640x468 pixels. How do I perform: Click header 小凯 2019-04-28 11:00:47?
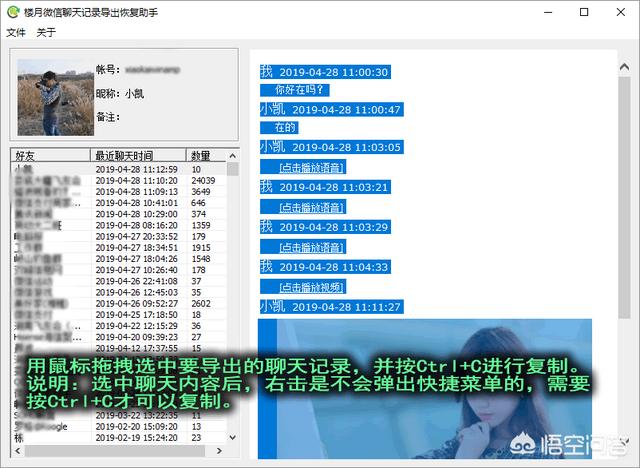(x=332, y=109)
